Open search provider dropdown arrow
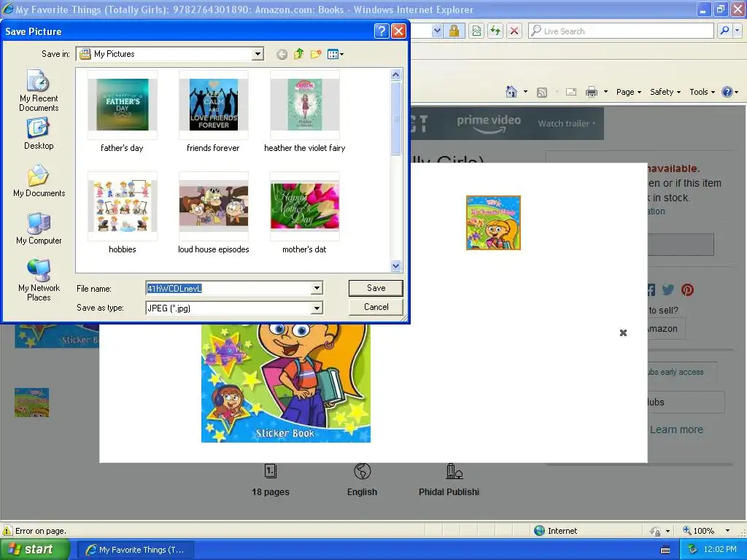This screenshot has width=747, height=560. tap(737, 31)
